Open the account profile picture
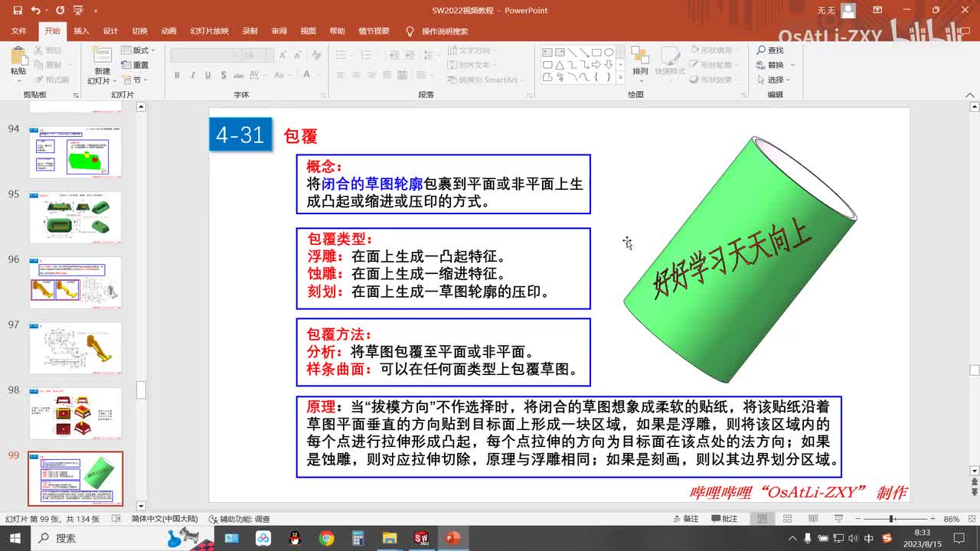The height and width of the screenshot is (551, 980). (x=848, y=11)
